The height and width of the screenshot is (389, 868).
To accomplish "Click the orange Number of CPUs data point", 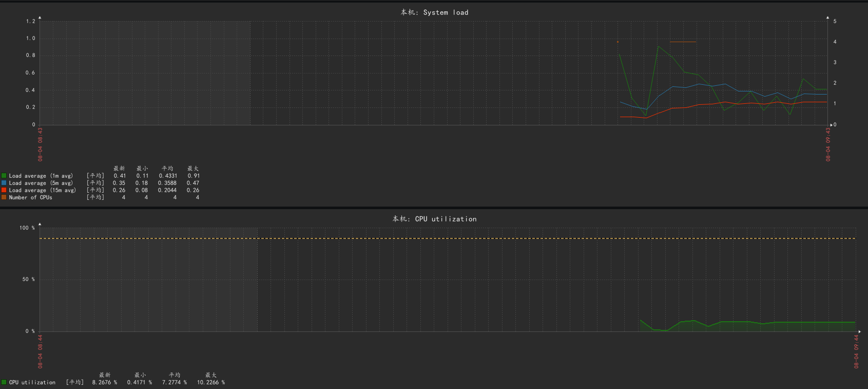I will coord(618,42).
